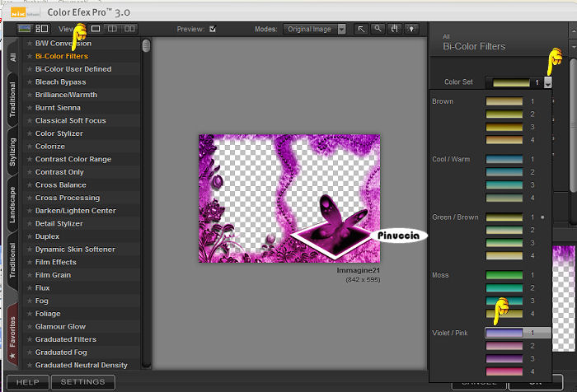
Task: Toggle favorite star for Fog
Action: pyautogui.click(x=30, y=301)
